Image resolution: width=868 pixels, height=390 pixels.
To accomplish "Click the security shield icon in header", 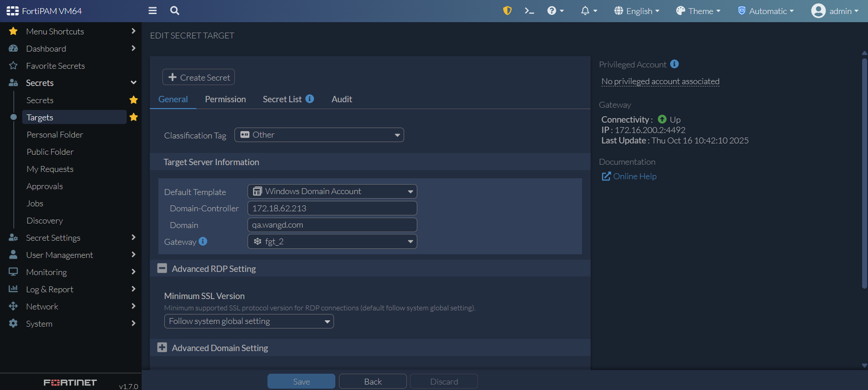I will point(507,11).
